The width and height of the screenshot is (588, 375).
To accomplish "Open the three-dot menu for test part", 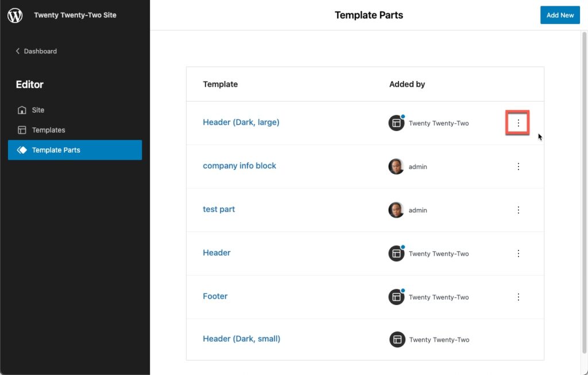I will (x=518, y=210).
